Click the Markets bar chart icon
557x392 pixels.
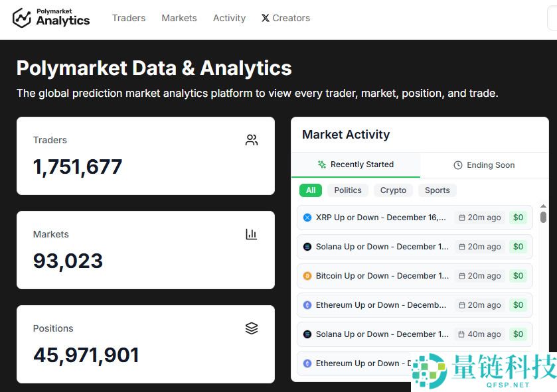coord(252,234)
